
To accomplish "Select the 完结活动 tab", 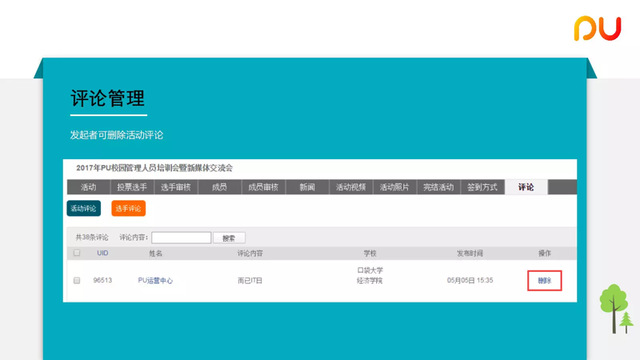I will point(438,187).
